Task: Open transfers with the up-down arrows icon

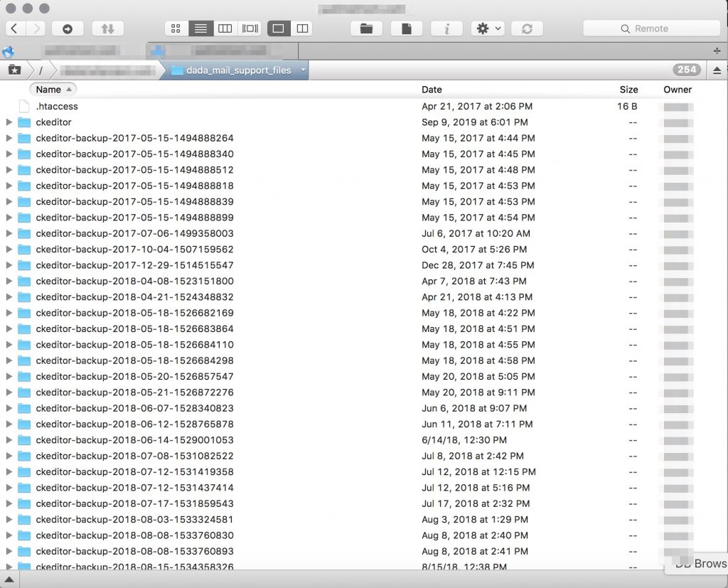Action: coord(108,29)
